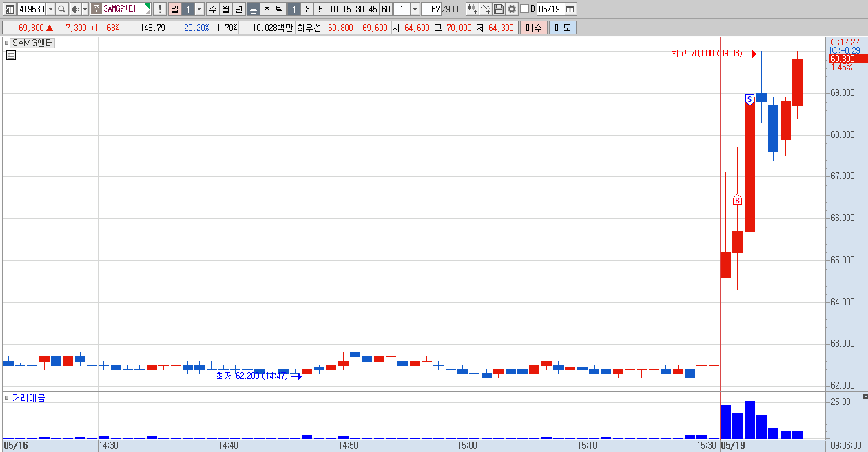Click the red 69,800 current price tag

pyautogui.click(x=847, y=59)
